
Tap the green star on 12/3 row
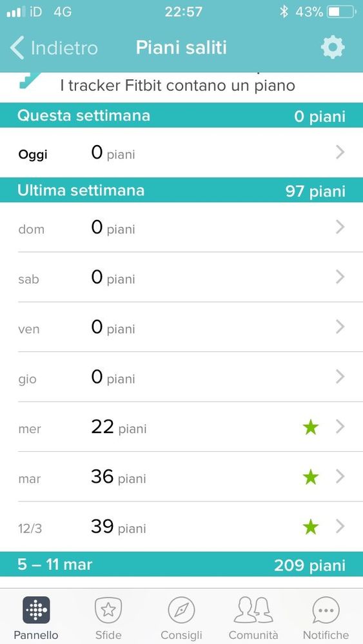310,527
